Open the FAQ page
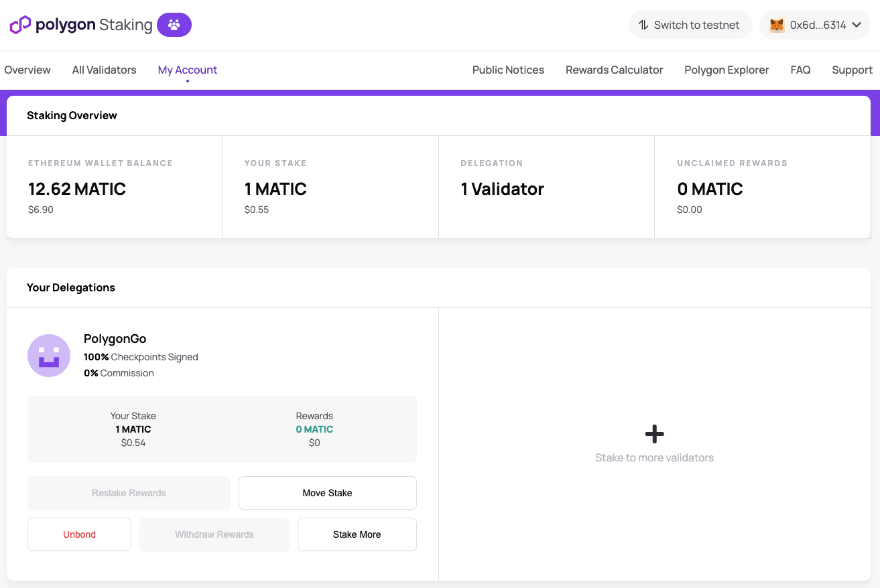The height and width of the screenshot is (588, 880). pos(800,70)
